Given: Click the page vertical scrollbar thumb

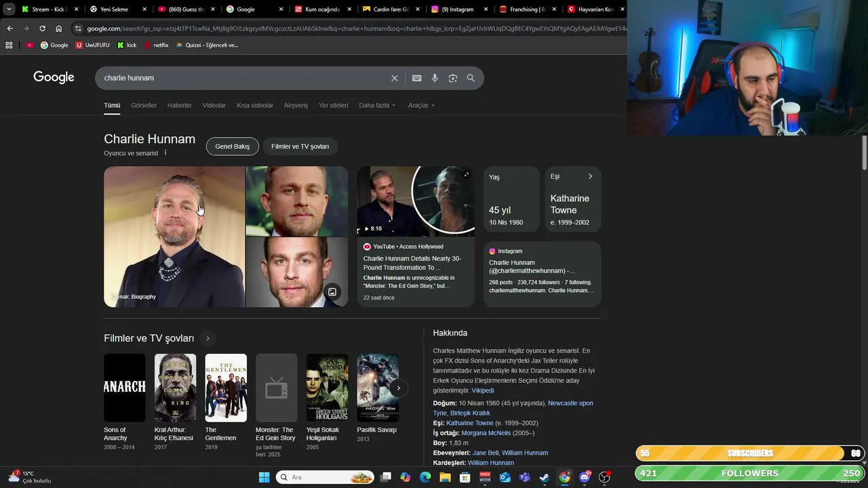Looking at the screenshot, I should point(865,153).
